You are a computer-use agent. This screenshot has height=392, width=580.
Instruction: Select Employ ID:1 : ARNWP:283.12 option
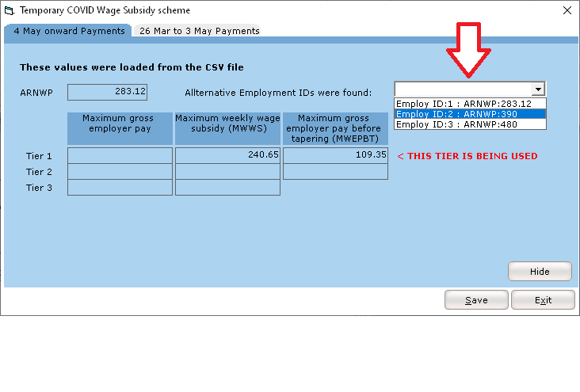tap(469, 104)
